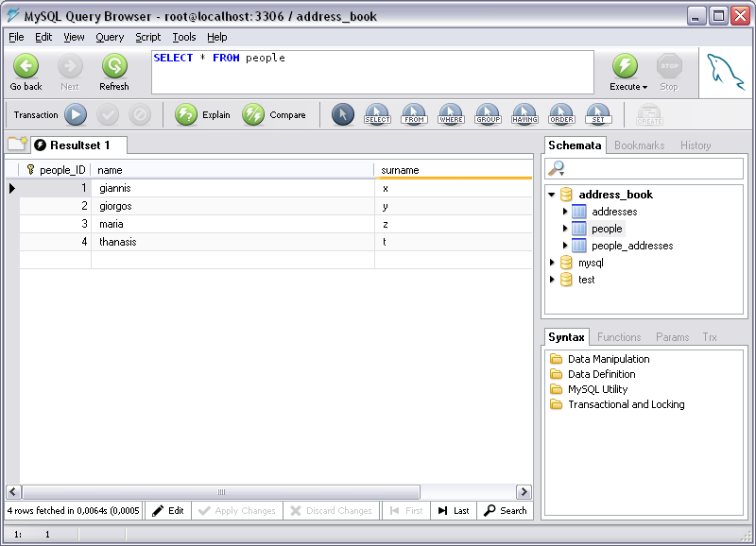Jump to the First row button
Viewport: 756px width, 546px height.
point(406,510)
